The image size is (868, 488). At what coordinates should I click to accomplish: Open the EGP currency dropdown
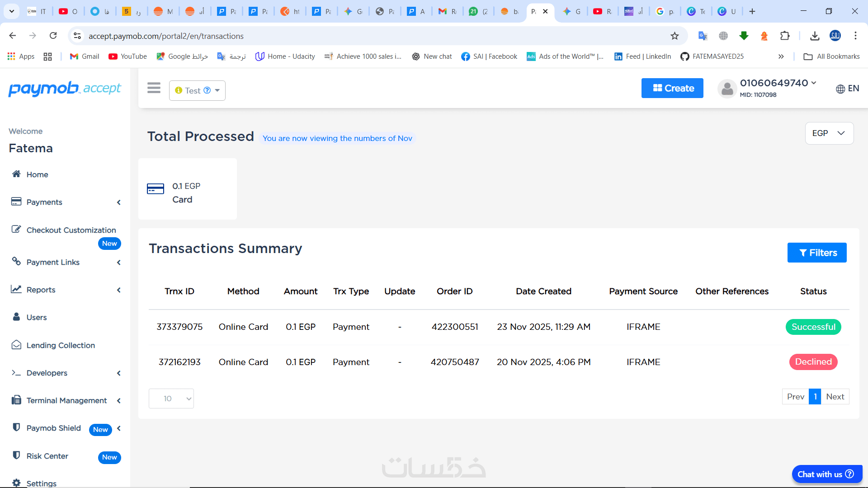coord(829,133)
